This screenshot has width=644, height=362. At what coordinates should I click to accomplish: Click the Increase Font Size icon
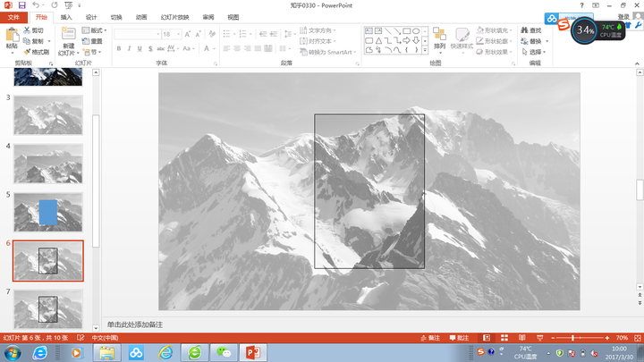click(x=188, y=34)
